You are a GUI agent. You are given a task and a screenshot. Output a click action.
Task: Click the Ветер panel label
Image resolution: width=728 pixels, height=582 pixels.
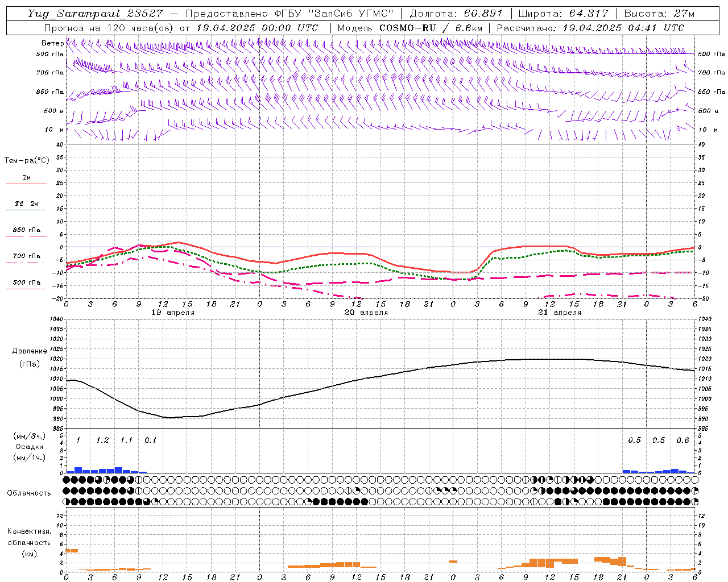[x=52, y=43]
